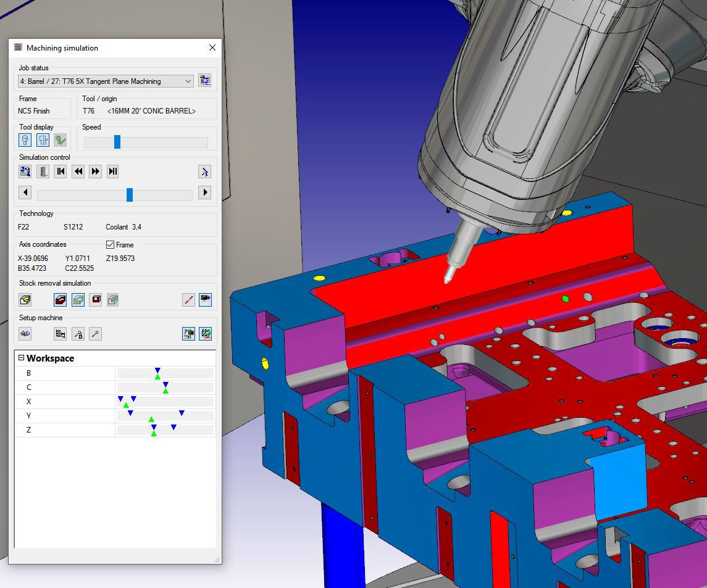The image size is (707, 588).
Task: Toggle the monitor with purple arrow icon
Action: click(x=205, y=300)
